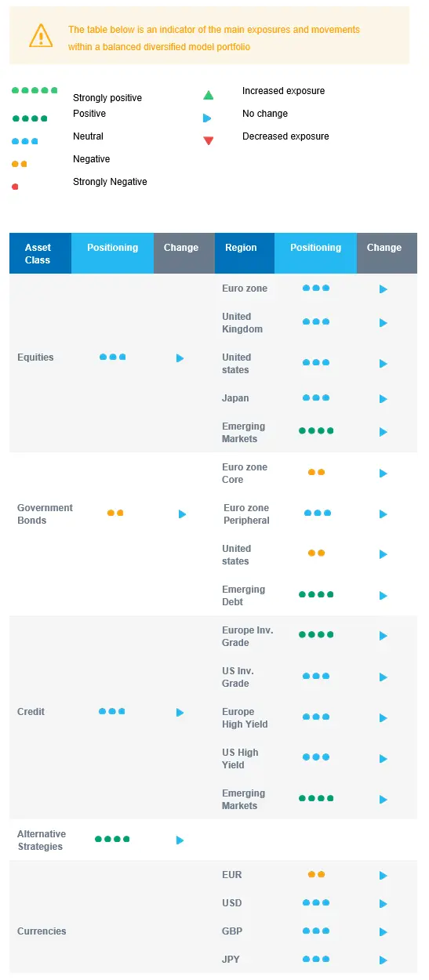Image resolution: width=429 pixels, height=980 pixels.
Task: Click the red Decreased exposure triangle
Action: (x=208, y=141)
